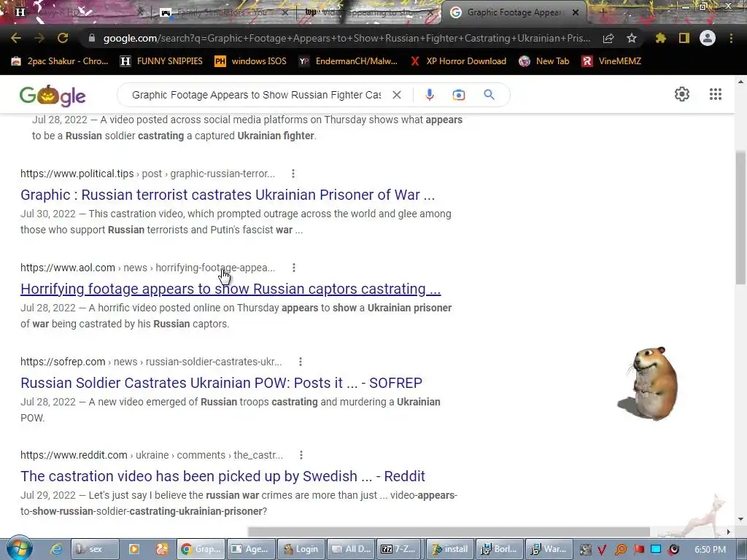Open options for political.tips result
The image size is (747, 560).
tap(293, 174)
